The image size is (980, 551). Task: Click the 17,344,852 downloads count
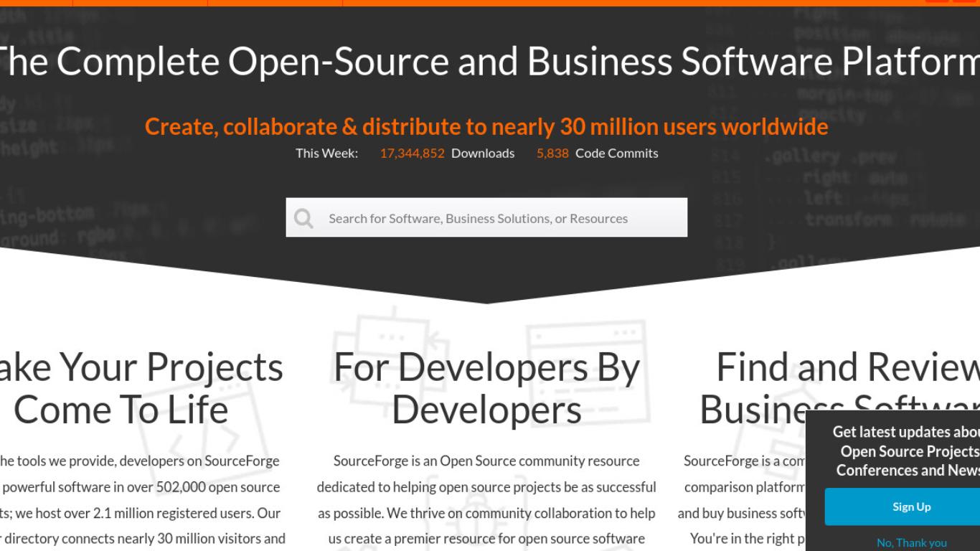coord(412,153)
